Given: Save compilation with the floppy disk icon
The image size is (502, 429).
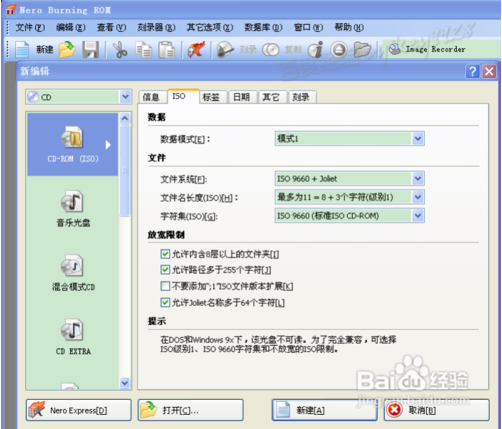Looking at the screenshot, I should point(90,50).
